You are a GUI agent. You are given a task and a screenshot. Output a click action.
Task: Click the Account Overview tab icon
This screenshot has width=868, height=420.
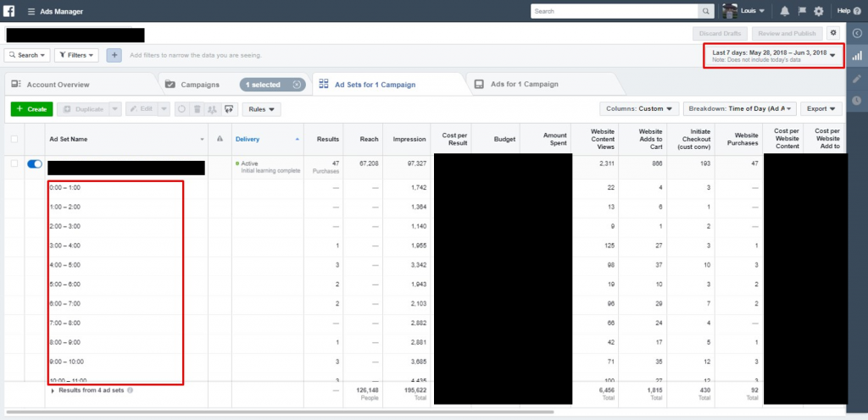[x=17, y=85]
